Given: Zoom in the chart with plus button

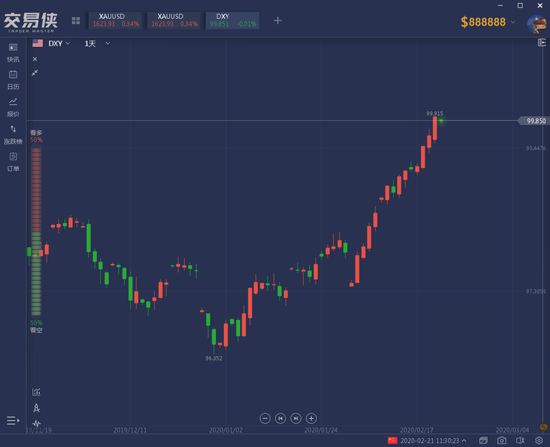Looking at the screenshot, I should click(x=311, y=418).
